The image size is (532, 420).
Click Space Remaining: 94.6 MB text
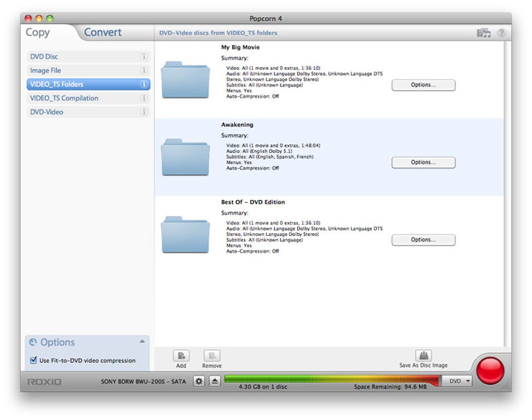tap(390, 387)
